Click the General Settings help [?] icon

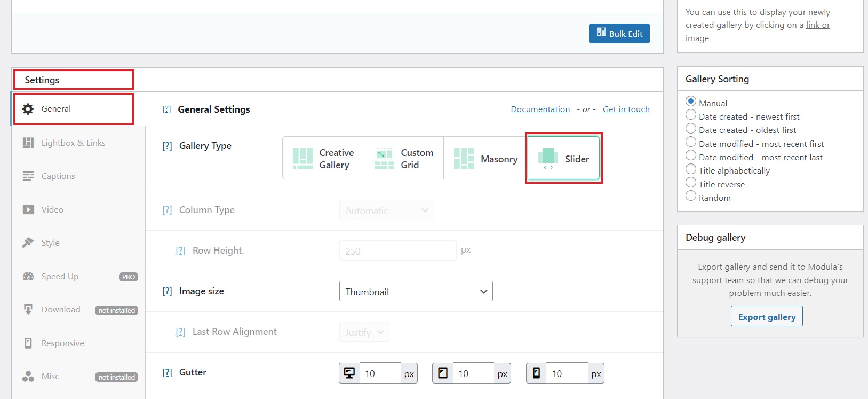point(166,109)
